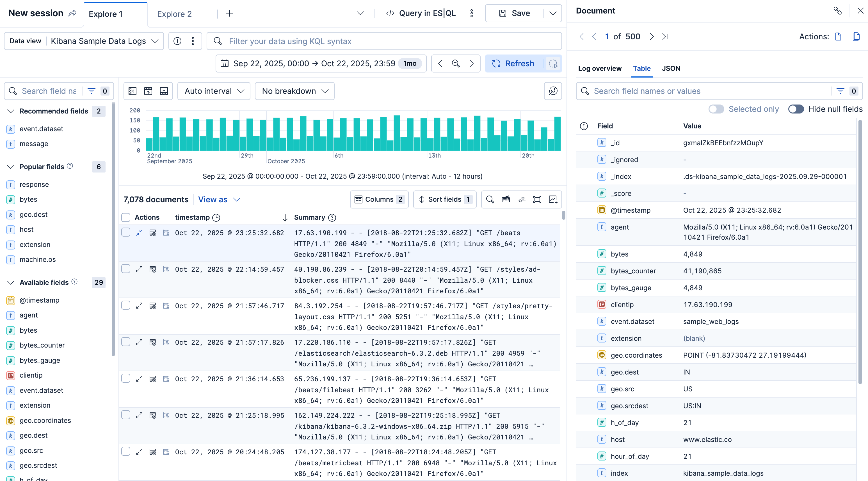The height and width of the screenshot is (481, 868).
Task: Open the Columns 2 button
Action: click(379, 199)
